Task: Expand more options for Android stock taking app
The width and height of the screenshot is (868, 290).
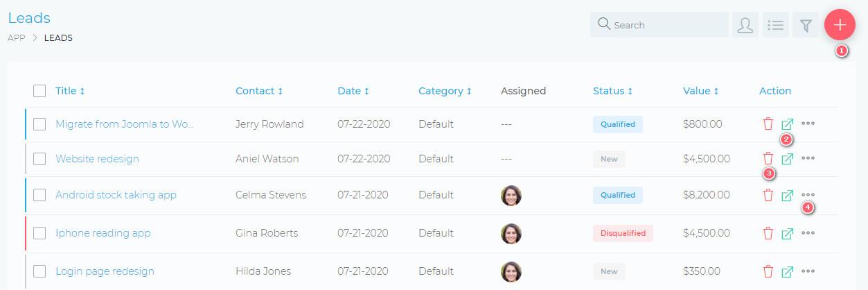Action: click(x=808, y=195)
